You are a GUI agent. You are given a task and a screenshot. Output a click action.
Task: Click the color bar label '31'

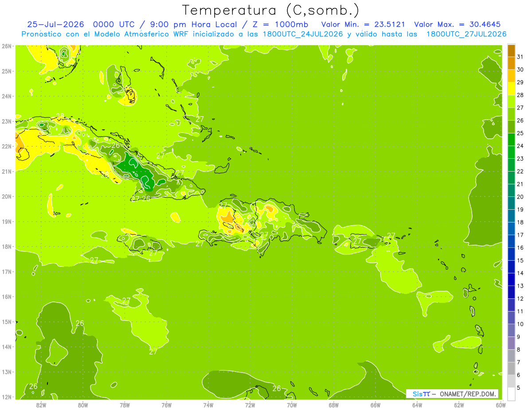520,57
